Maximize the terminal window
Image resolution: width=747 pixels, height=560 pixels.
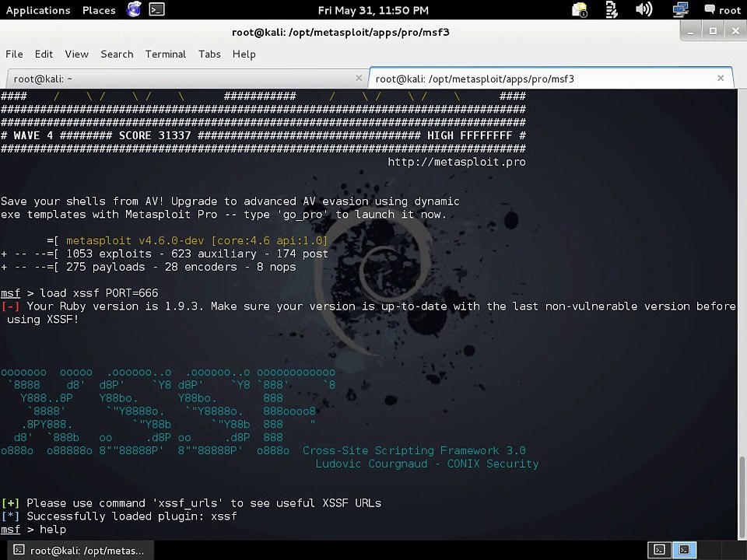click(x=713, y=31)
